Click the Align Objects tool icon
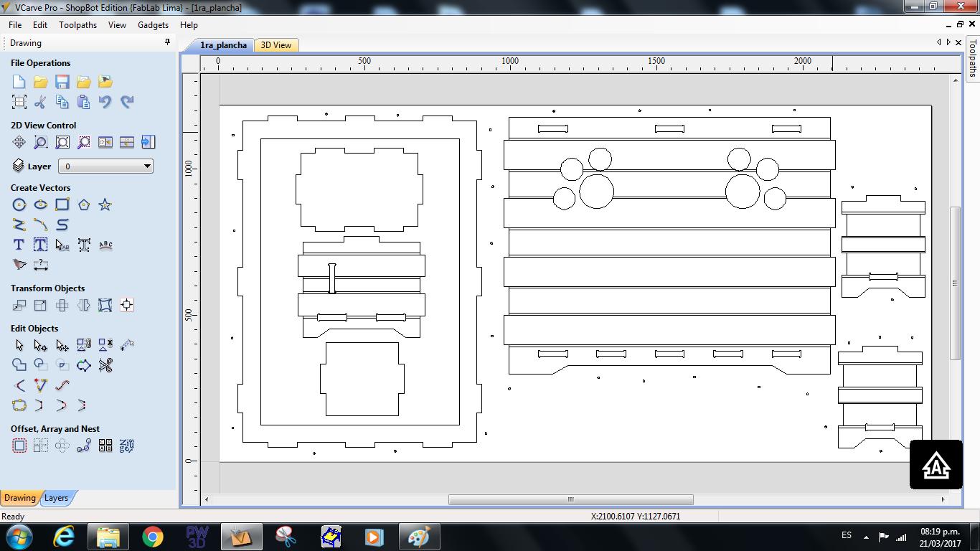This screenshot has width=980, height=551. tap(127, 305)
